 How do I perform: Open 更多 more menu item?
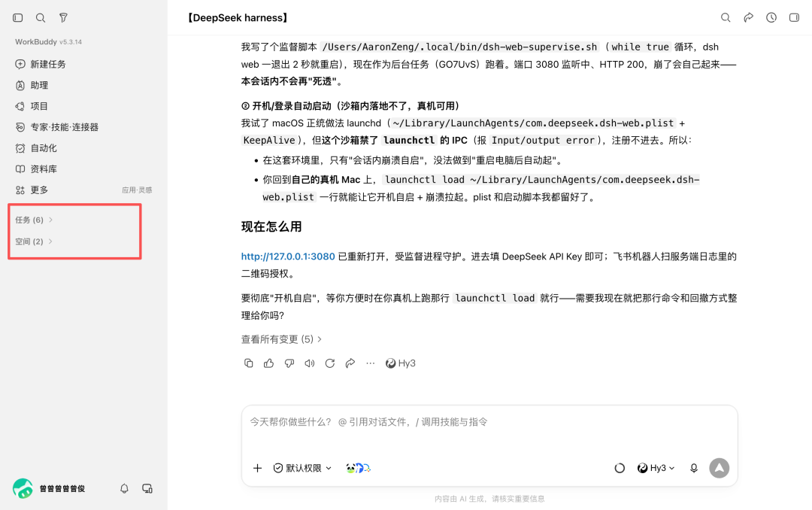[x=32, y=190]
